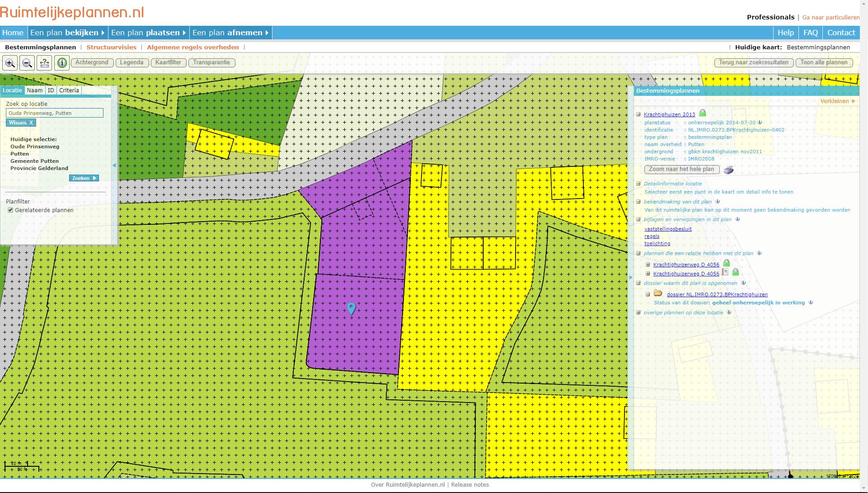Activate the measure distance tool
The width and height of the screenshot is (868, 493).
44,63
